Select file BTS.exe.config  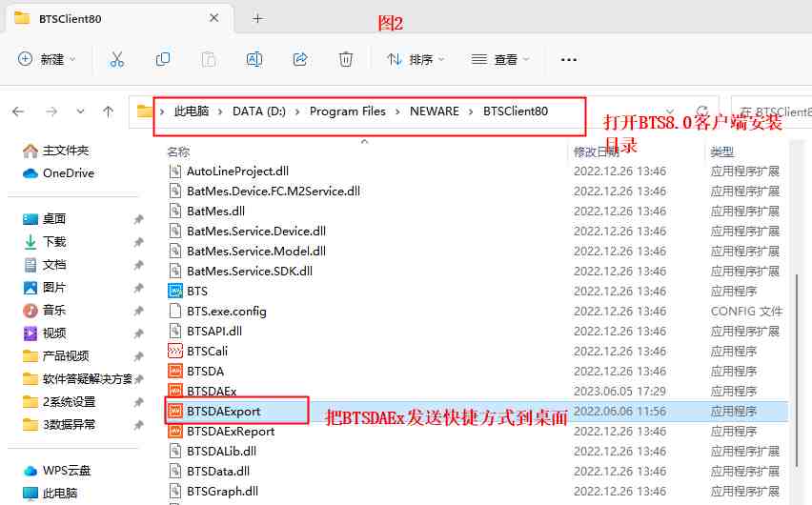[x=227, y=311]
